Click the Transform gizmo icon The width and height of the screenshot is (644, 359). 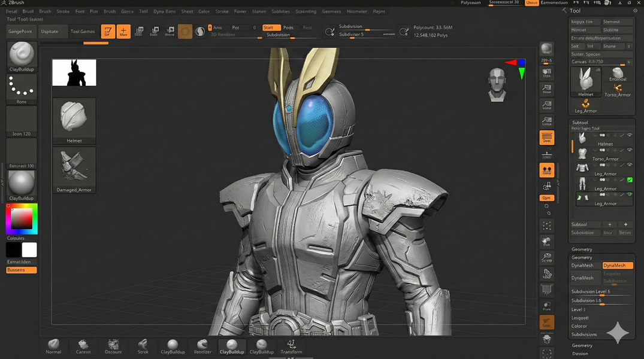click(x=291, y=345)
